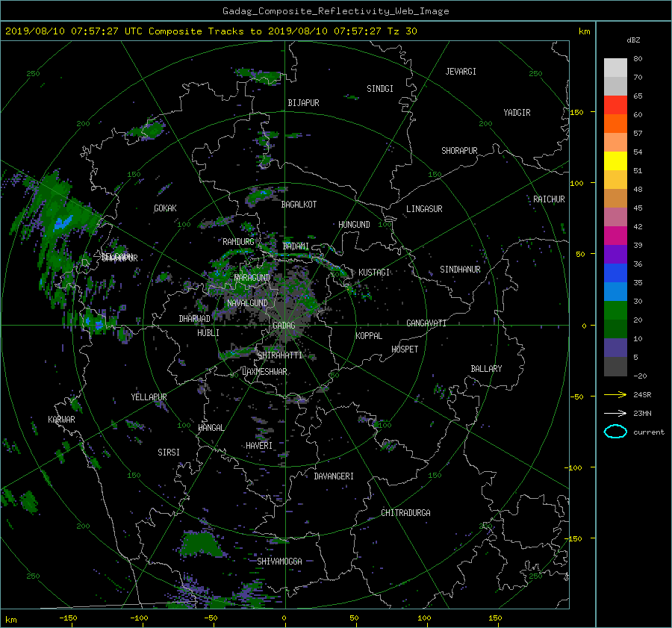Click the RAICHUR city label
This screenshot has height=628, width=672.
click(x=549, y=199)
